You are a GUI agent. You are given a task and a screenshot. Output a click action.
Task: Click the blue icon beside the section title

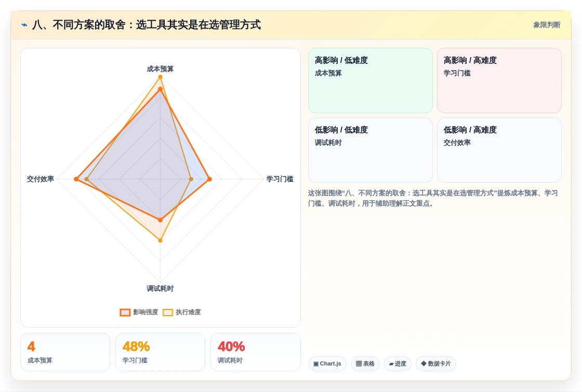click(x=24, y=25)
